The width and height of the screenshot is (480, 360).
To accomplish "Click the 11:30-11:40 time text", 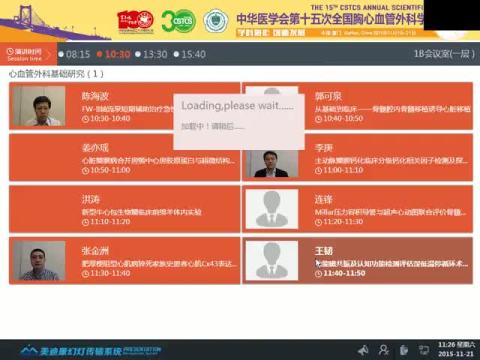I will (x=110, y=273).
